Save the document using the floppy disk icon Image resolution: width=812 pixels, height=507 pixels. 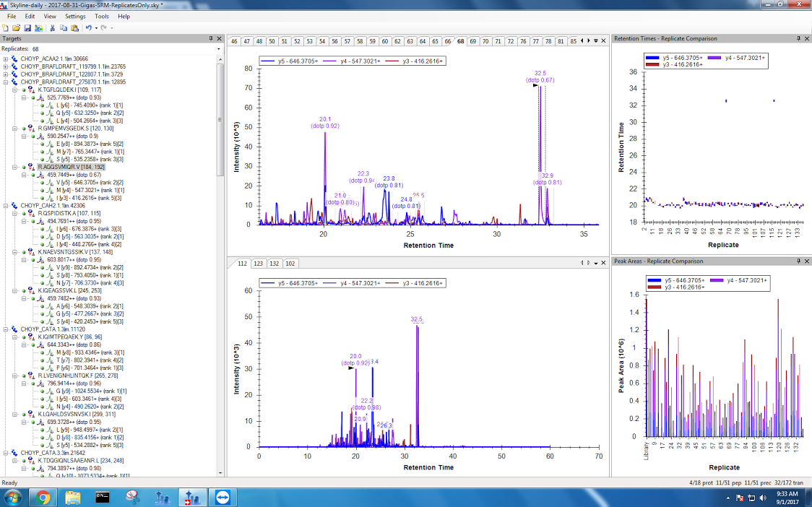[x=27, y=27]
